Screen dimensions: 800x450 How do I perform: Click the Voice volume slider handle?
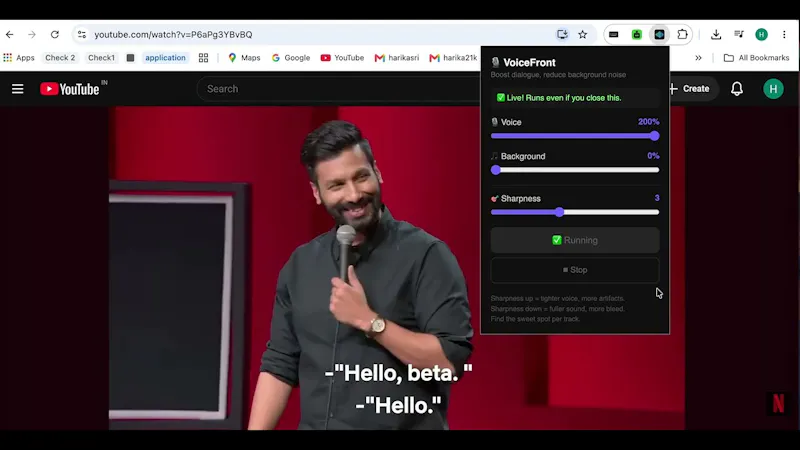tap(655, 136)
